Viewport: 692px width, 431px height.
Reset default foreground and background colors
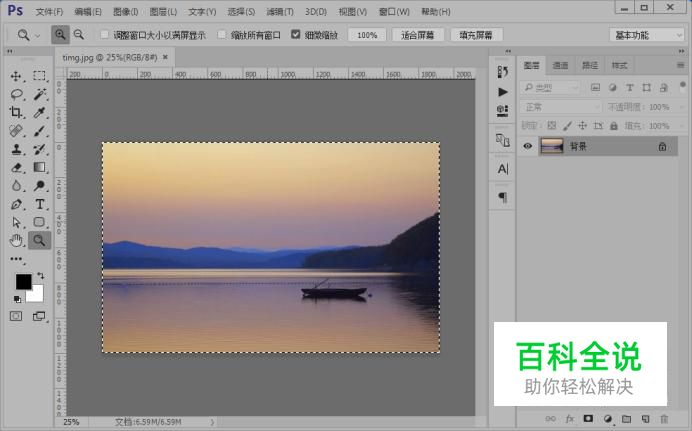click(x=17, y=299)
